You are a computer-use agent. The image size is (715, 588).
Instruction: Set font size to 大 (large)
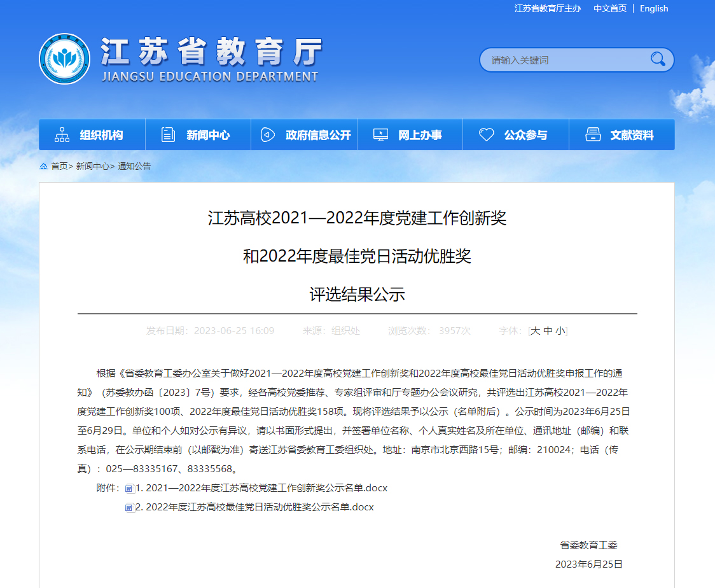[536, 331]
